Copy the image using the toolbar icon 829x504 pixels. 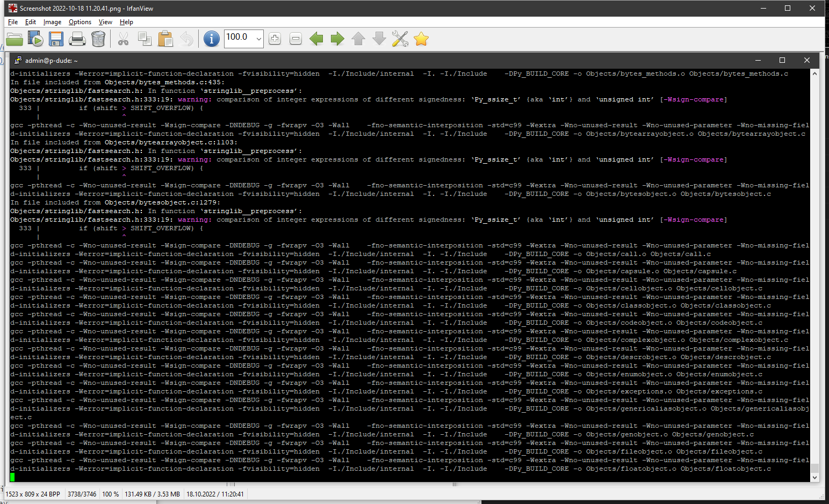(x=145, y=39)
